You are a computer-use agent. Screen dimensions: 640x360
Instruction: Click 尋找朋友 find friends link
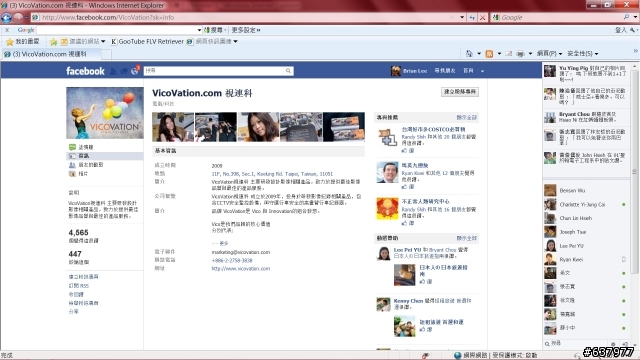[x=444, y=71]
